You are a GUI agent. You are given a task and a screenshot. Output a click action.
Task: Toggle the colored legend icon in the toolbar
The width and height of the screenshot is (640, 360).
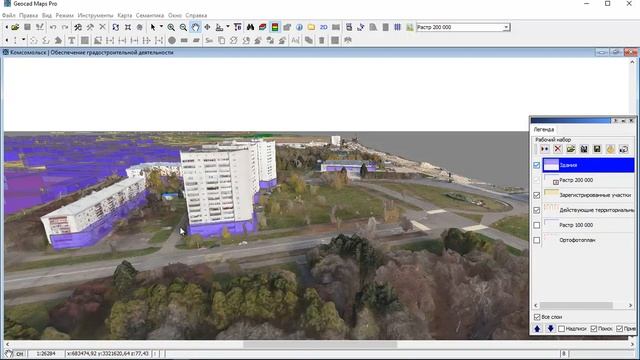[x=275, y=27]
